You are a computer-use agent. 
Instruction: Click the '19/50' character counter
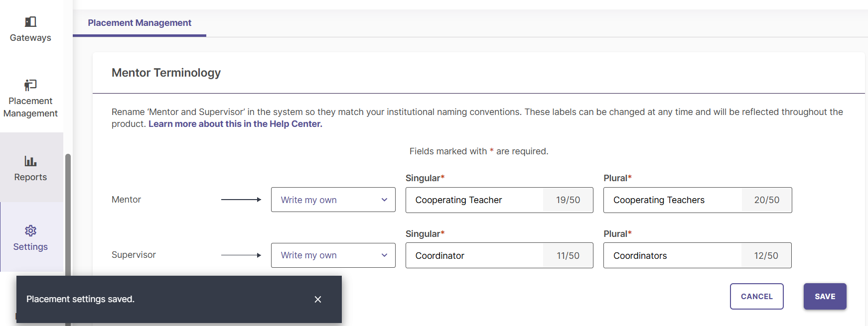tap(568, 200)
